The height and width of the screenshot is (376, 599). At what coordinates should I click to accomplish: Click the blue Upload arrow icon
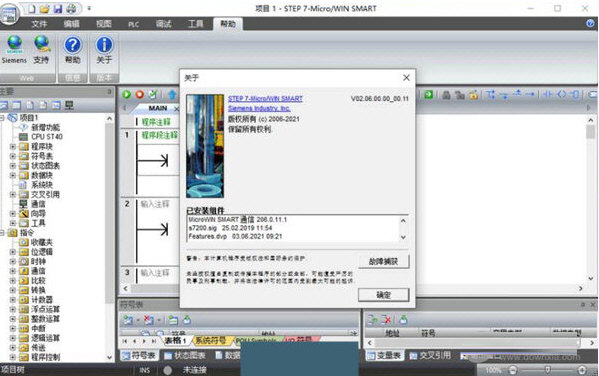[x=172, y=94]
